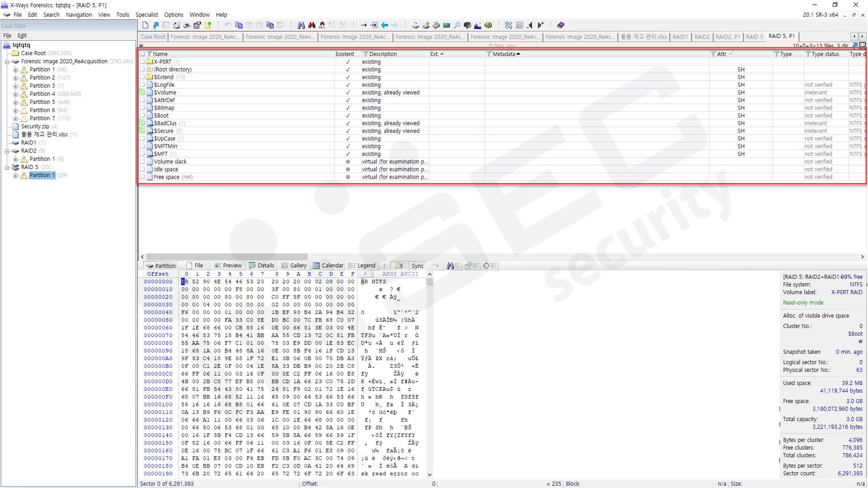Open the Specialist menu
Screen dimensions: 868x488
[x=147, y=15]
